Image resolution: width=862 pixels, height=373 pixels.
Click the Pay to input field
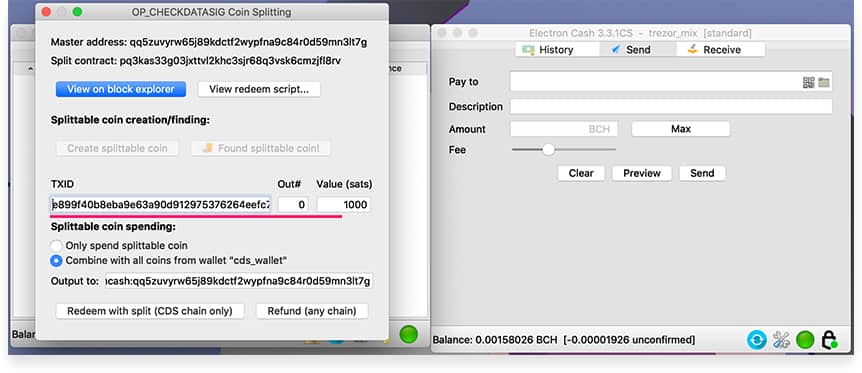tap(671, 82)
